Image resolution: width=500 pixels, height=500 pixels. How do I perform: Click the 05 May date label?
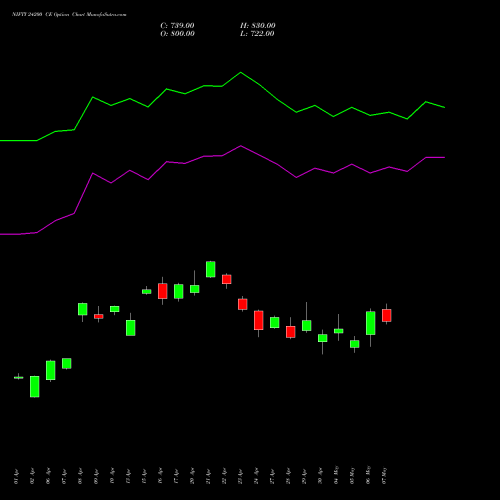click(352, 475)
